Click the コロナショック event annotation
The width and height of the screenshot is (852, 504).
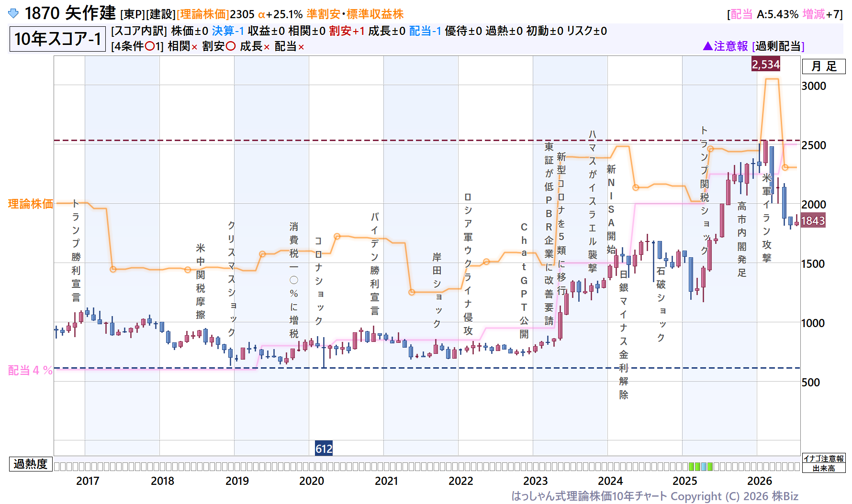tap(318, 281)
